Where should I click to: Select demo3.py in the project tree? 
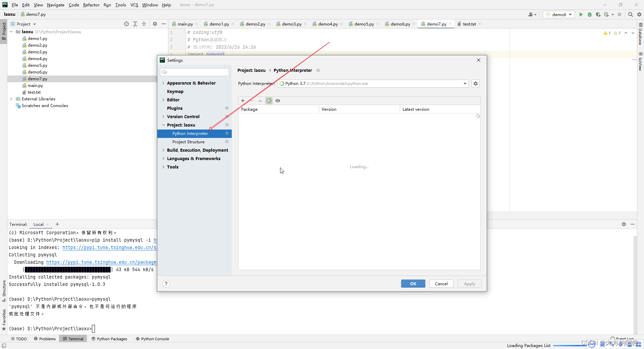pyautogui.click(x=37, y=52)
